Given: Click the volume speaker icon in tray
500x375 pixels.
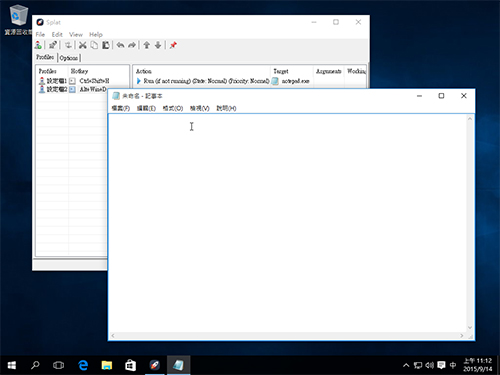Looking at the screenshot, I should point(429,365).
